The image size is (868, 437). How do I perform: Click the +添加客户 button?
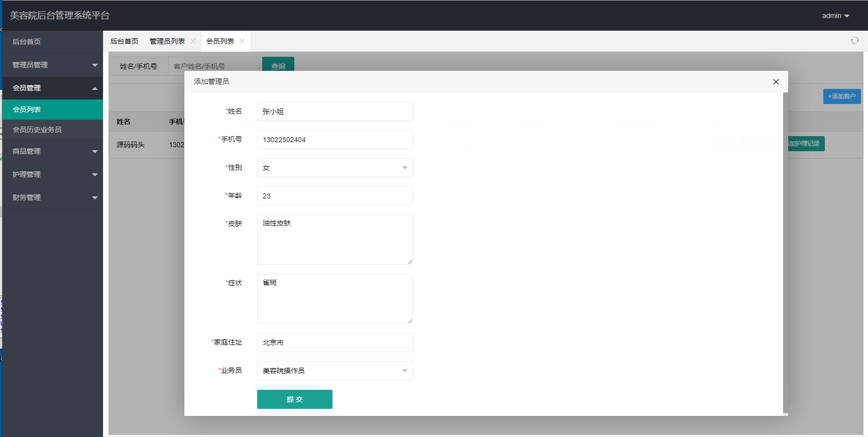coord(842,96)
